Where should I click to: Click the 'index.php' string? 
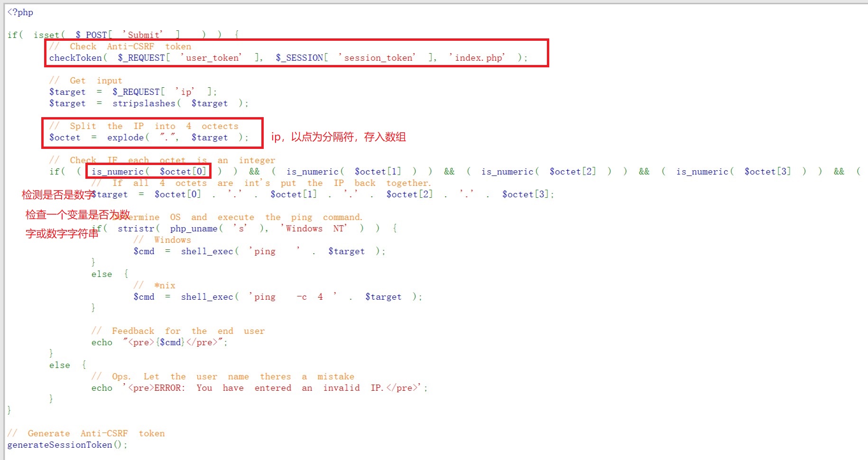[478, 58]
